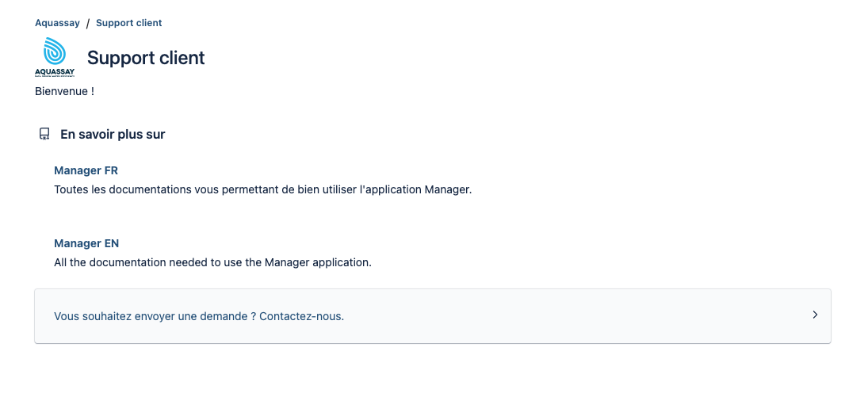
Task: Click the words Manager application in English description
Action: (x=318, y=262)
